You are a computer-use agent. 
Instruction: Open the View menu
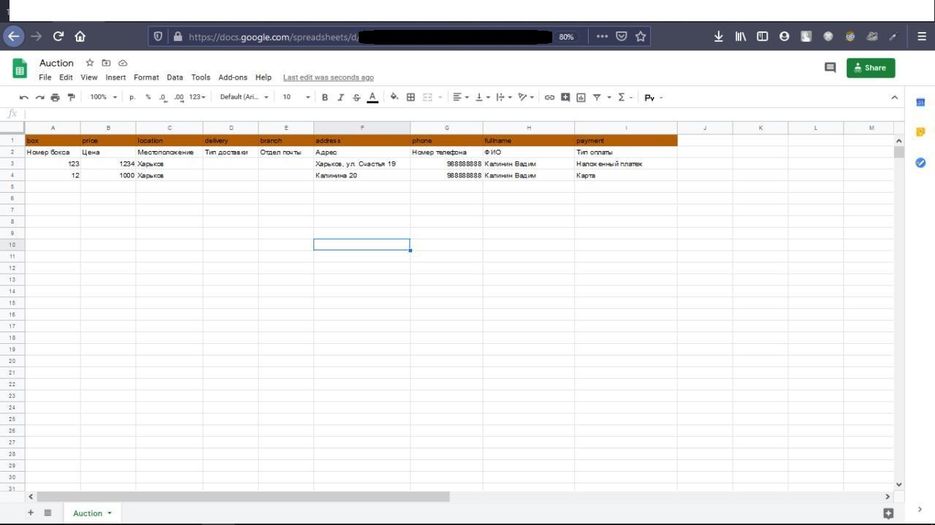point(89,78)
